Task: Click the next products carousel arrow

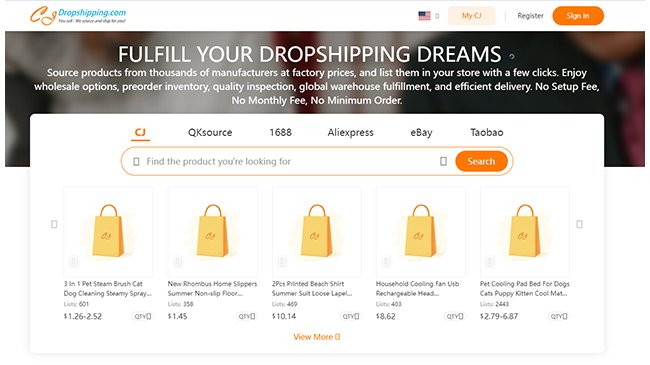Action: (x=580, y=224)
